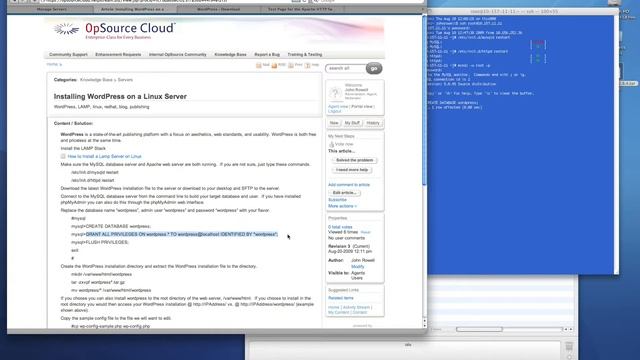Open Community Support nav item
640x360 pixels.
(x=68, y=55)
